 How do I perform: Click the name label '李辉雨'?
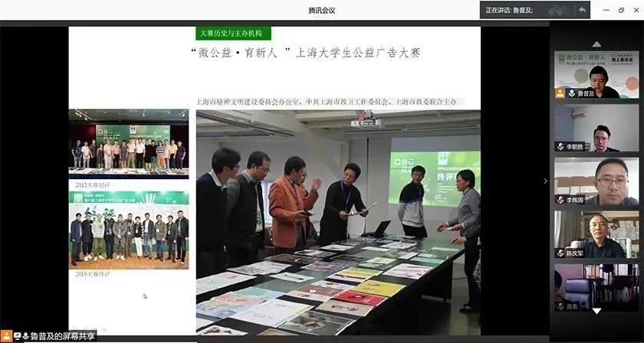click(x=574, y=200)
